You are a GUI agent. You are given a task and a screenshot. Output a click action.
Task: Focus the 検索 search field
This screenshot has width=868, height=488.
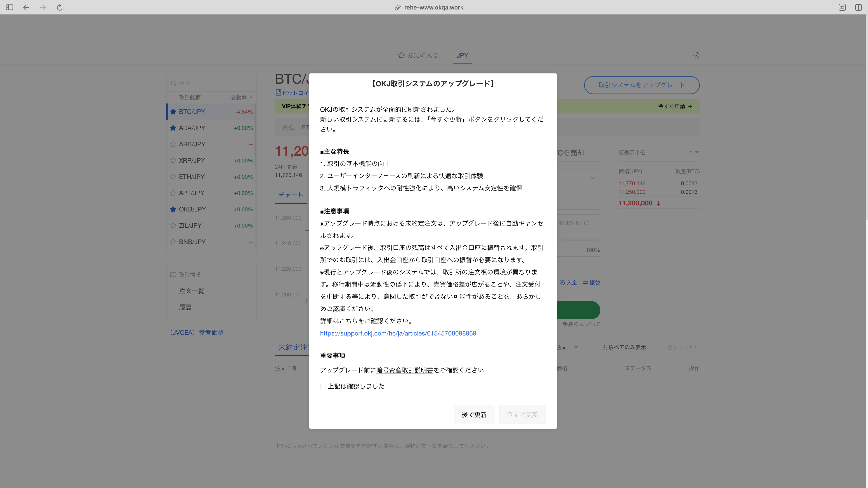tap(211, 83)
